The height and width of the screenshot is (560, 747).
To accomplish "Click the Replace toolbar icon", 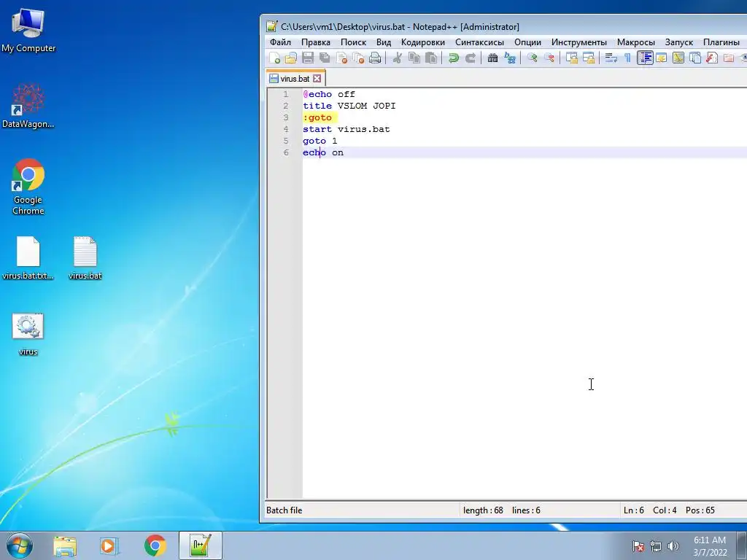I will [510, 58].
